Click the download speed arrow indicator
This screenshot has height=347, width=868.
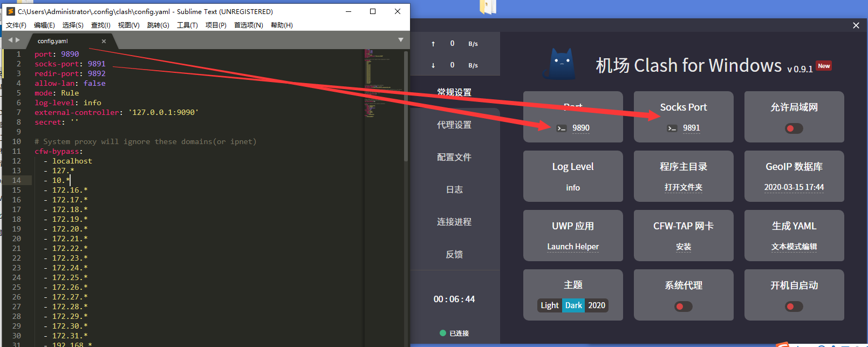pyautogui.click(x=433, y=65)
